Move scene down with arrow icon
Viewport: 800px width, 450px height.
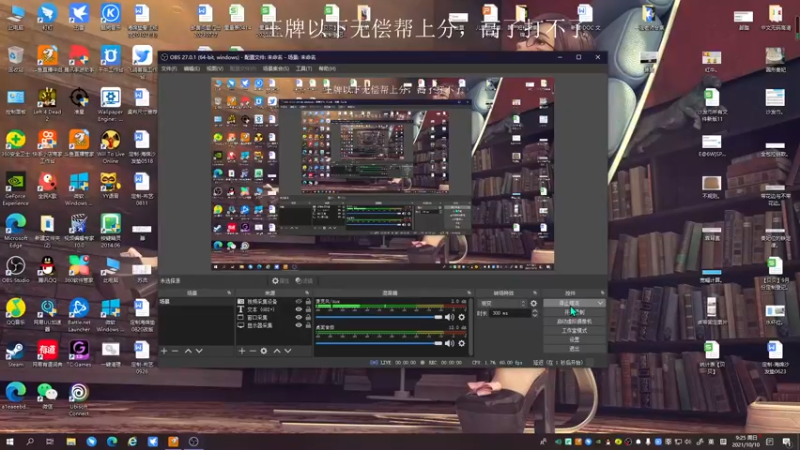(199, 351)
